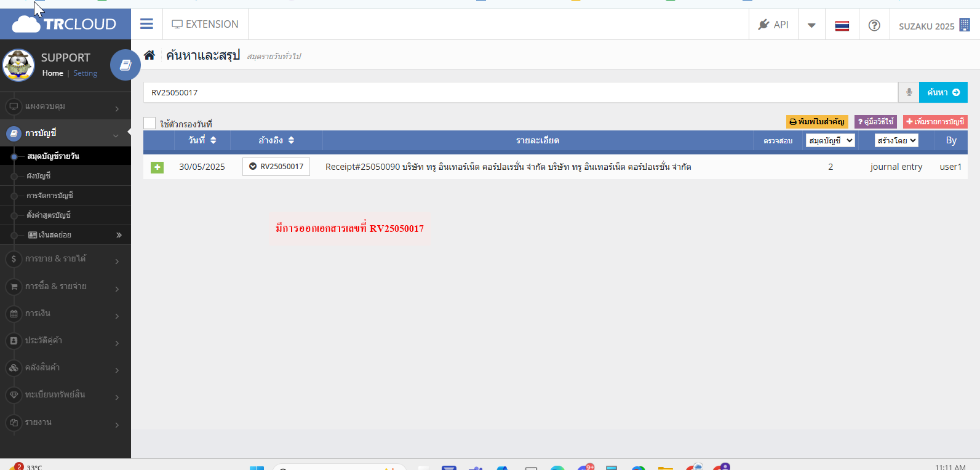Screen dimensions: 980x470
Task: Expand row with green plus icon
Action: tap(157, 167)
